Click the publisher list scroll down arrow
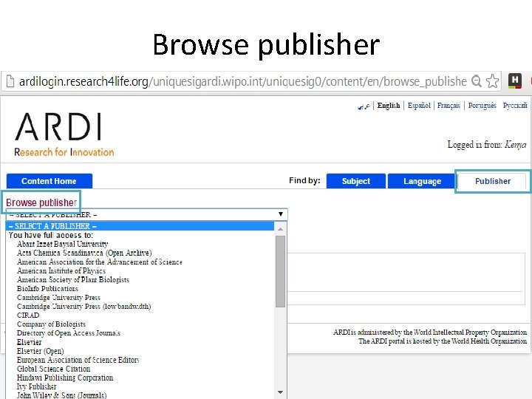The height and width of the screenshot is (399, 532). (x=280, y=392)
